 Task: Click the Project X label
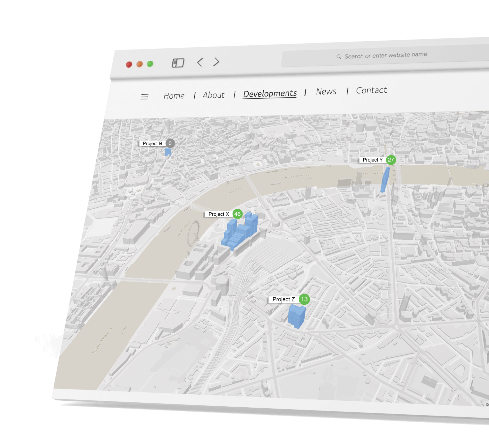(219, 214)
